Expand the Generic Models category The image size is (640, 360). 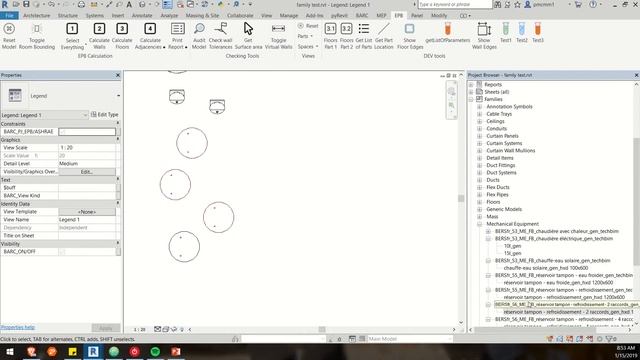pyautogui.click(x=480, y=209)
